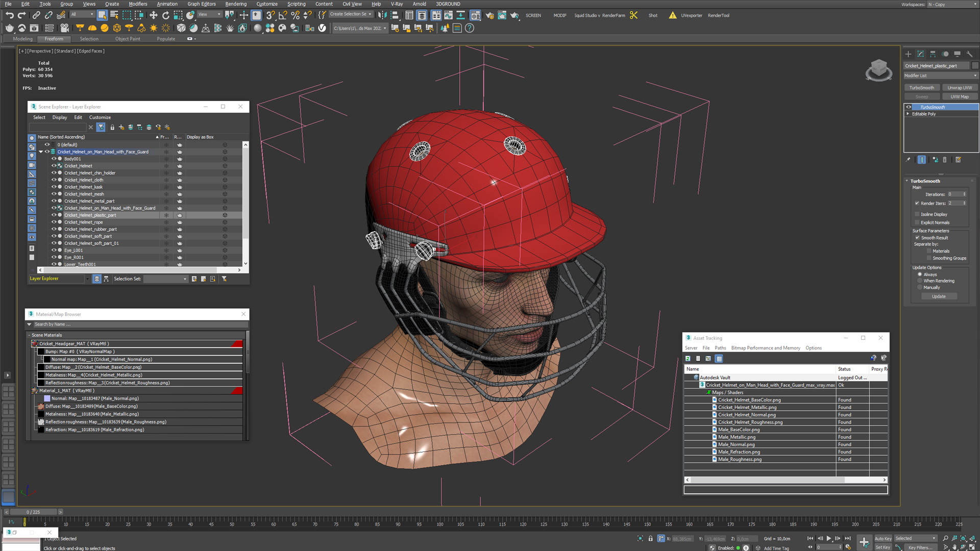Switch to the Modeling ribbon tab
This screenshot has width=980, height=551.
[x=22, y=39]
